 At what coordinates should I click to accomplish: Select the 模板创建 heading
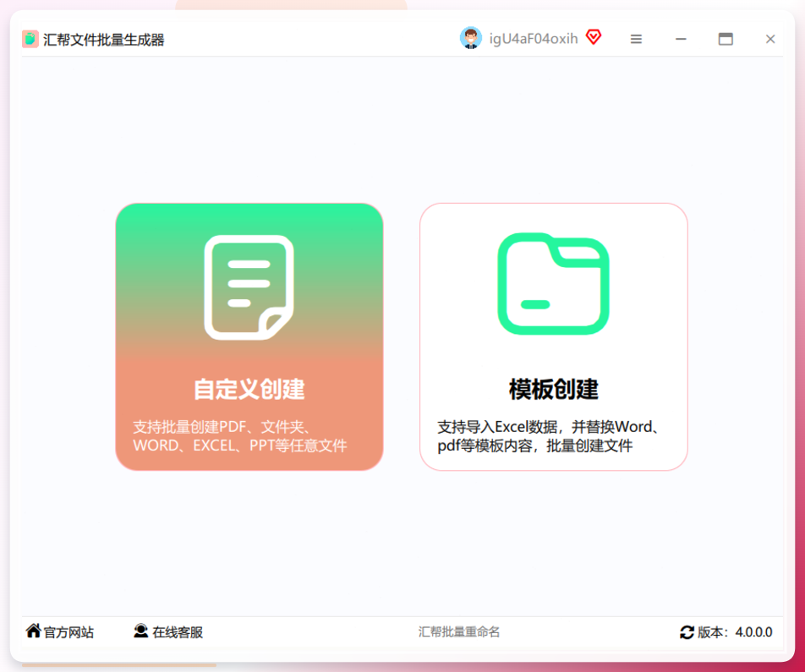coord(553,389)
